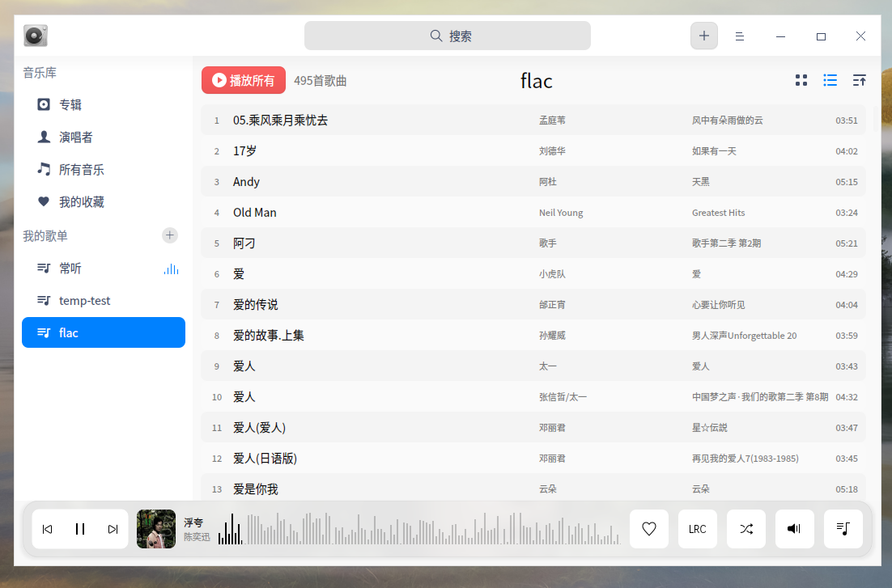Open the 专辑 albums section
Screen dimensions: 892x588
[69, 104]
